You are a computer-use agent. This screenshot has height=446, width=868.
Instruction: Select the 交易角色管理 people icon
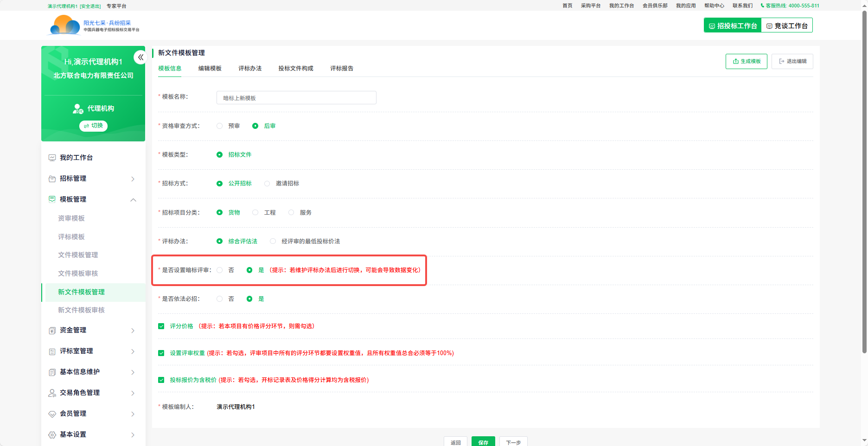click(52, 393)
